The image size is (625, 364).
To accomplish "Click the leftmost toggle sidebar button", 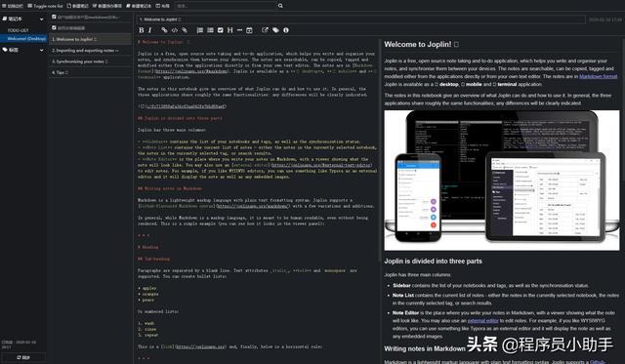I will [x=13, y=6].
